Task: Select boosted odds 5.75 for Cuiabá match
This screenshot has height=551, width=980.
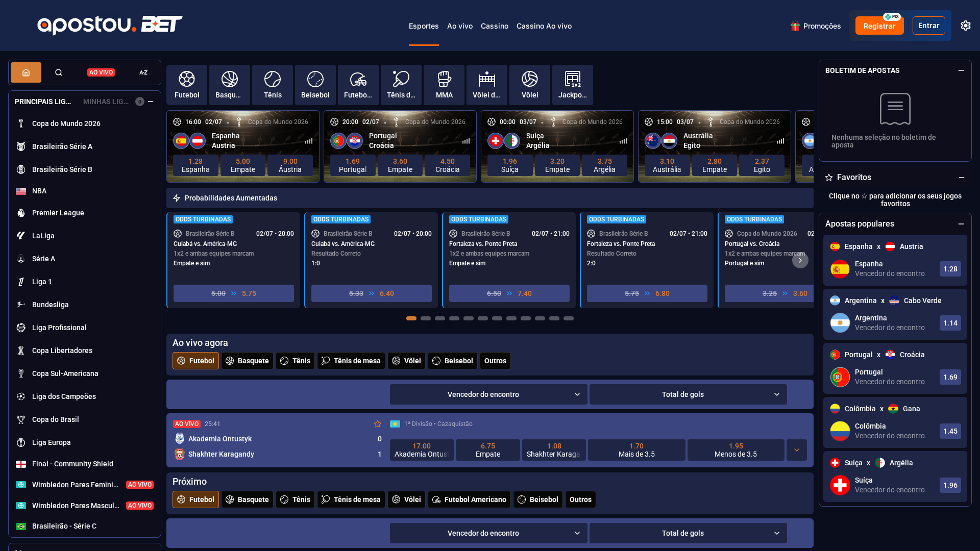Action: coord(234,293)
